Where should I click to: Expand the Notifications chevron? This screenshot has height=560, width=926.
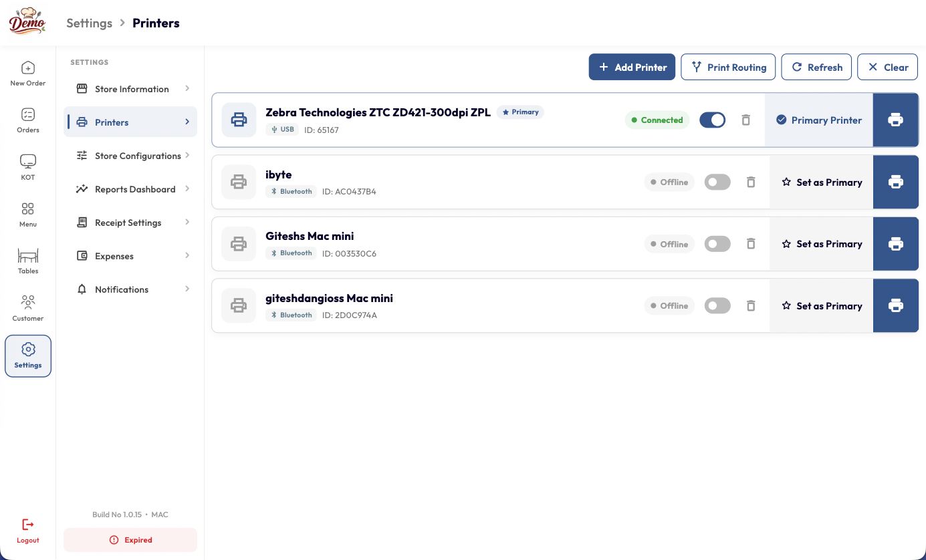coord(187,289)
